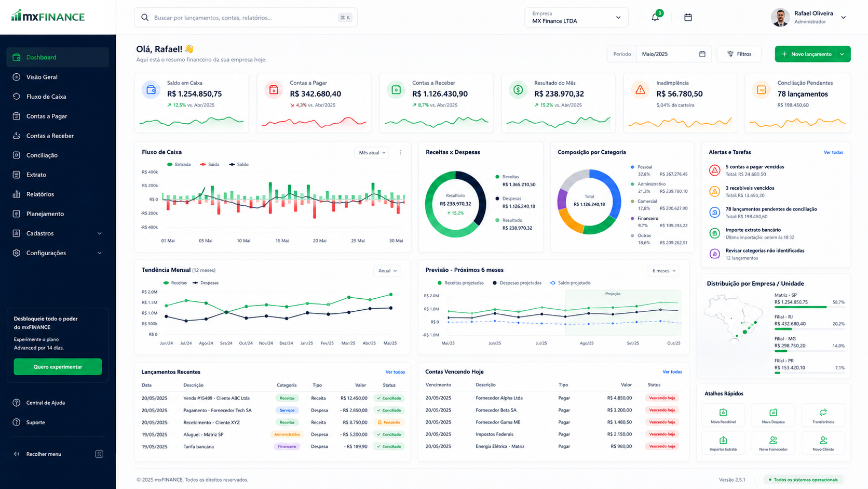Open Fluxo de Caixa chart options menu
The width and height of the screenshot is (868, 489).
401,152
